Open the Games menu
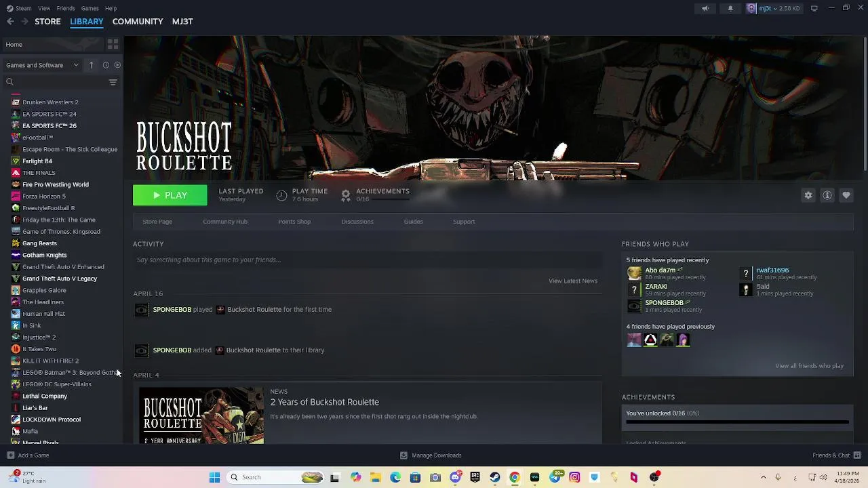Viewport: 868px width, 488px height. (90, 8)
